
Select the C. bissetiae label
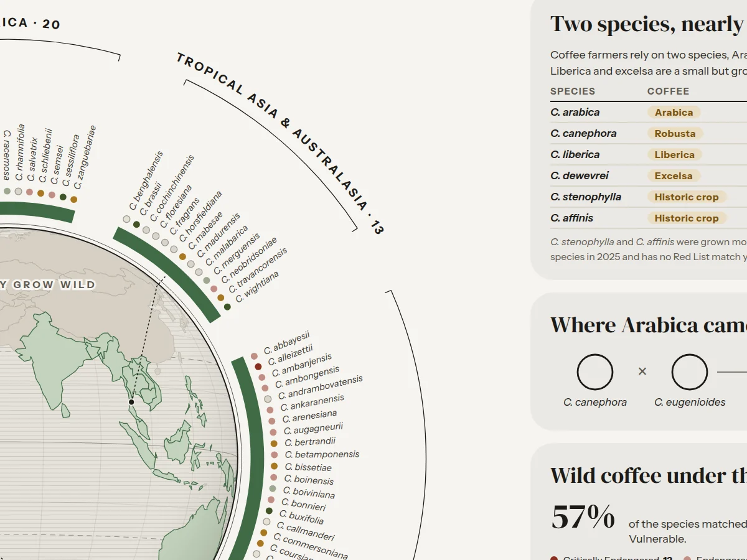[308, 467]
